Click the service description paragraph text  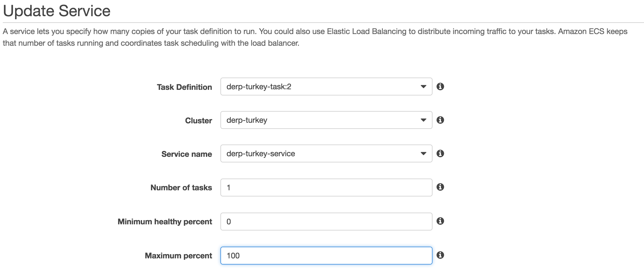[x=315, y=37]
